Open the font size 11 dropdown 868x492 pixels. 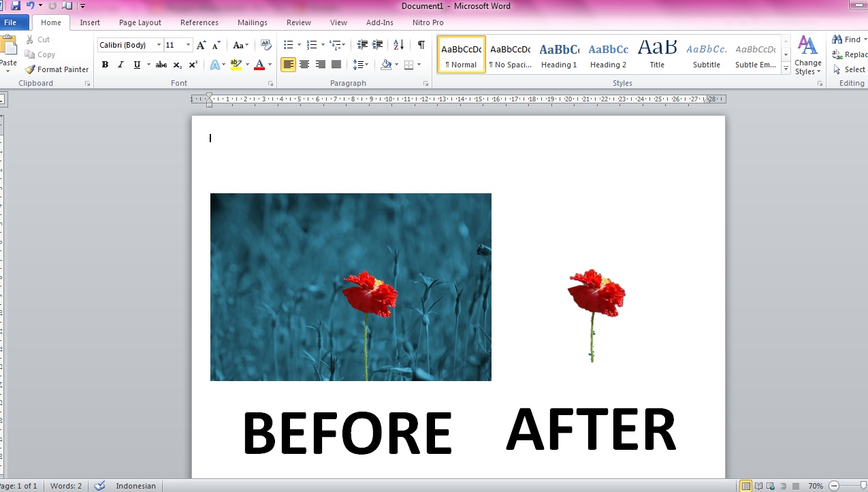189,46
